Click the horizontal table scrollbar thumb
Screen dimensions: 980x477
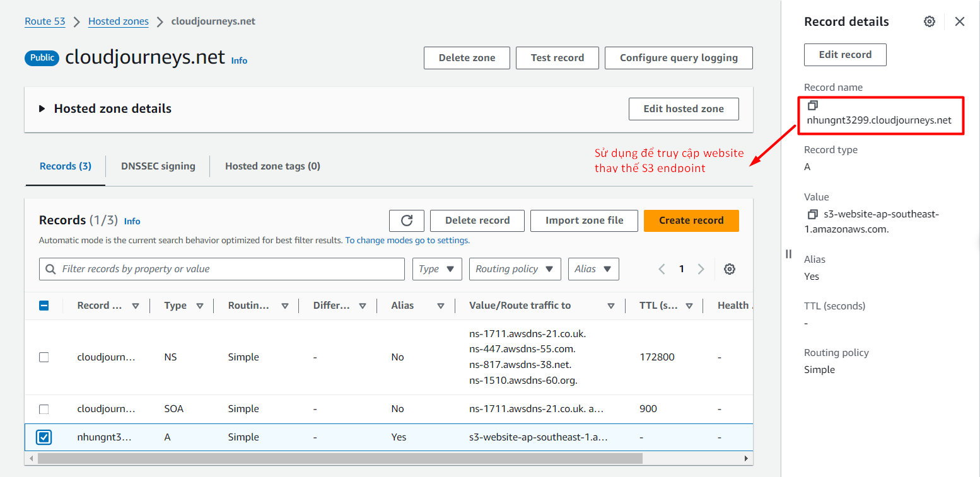[x=340, y=459]
